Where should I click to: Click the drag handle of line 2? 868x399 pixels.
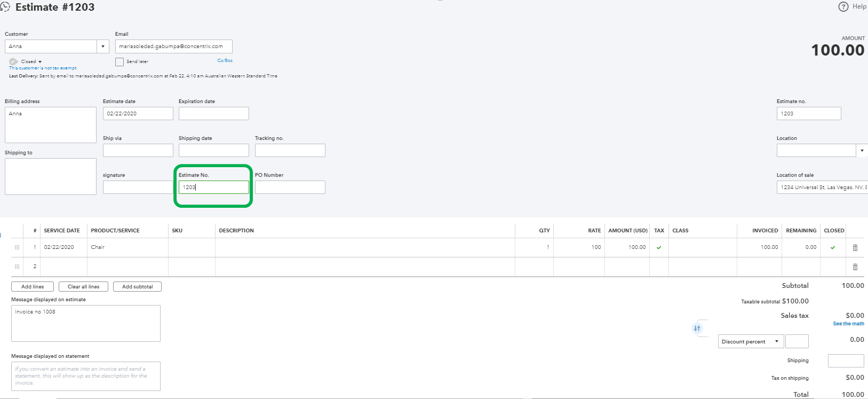[17, 267]
